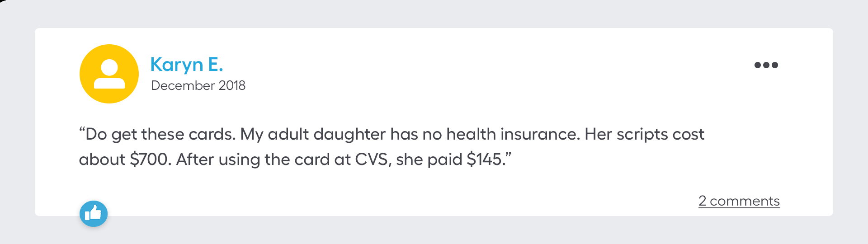Screen dimensions: 868x244
Task: Open the 2 comments link
Action: pyautogui.click(x=739, y=201)
